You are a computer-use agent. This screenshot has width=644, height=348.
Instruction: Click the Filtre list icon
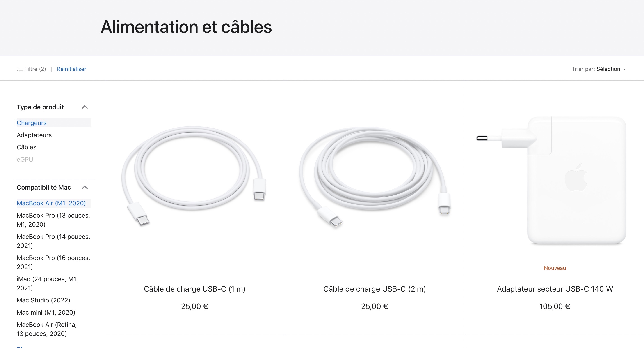(x=20, y=69)
